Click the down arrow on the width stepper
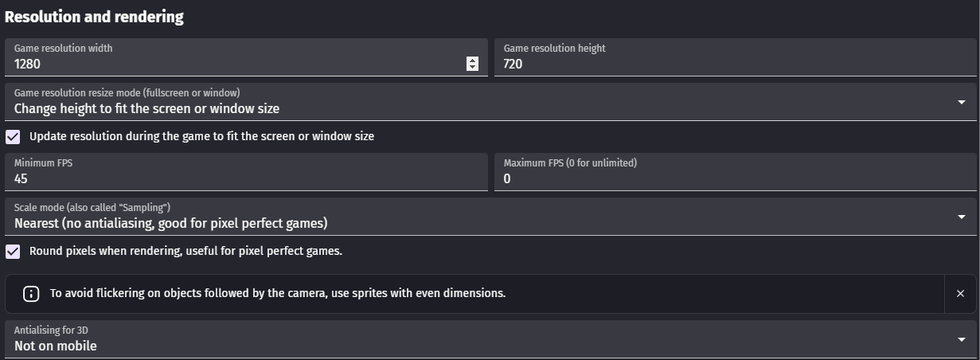This screenshot has width=980, height=360. 472,68
